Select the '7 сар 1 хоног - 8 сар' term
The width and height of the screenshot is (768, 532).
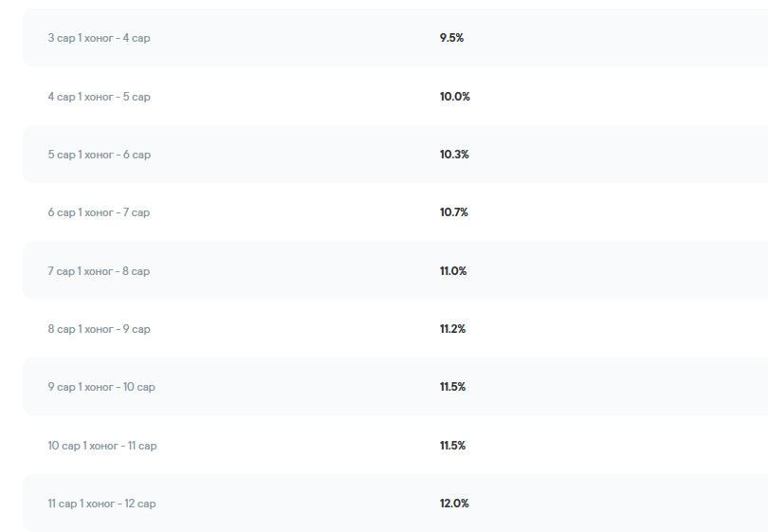pos(99,271)
